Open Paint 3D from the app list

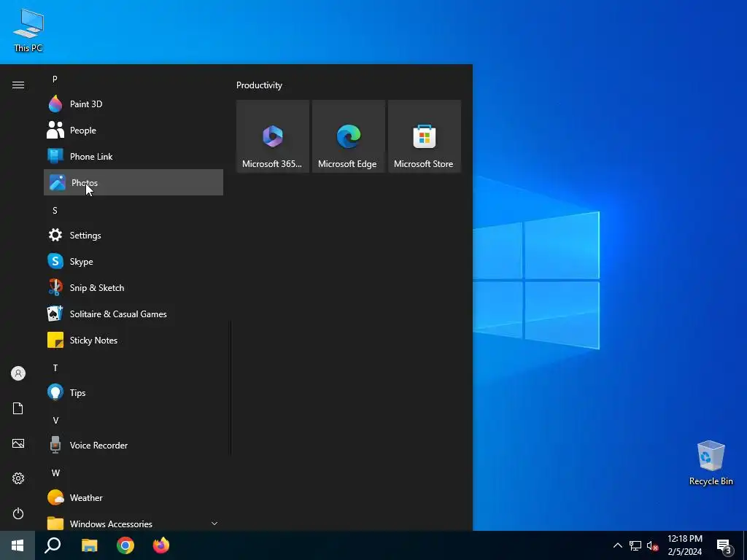click(133, 104)
